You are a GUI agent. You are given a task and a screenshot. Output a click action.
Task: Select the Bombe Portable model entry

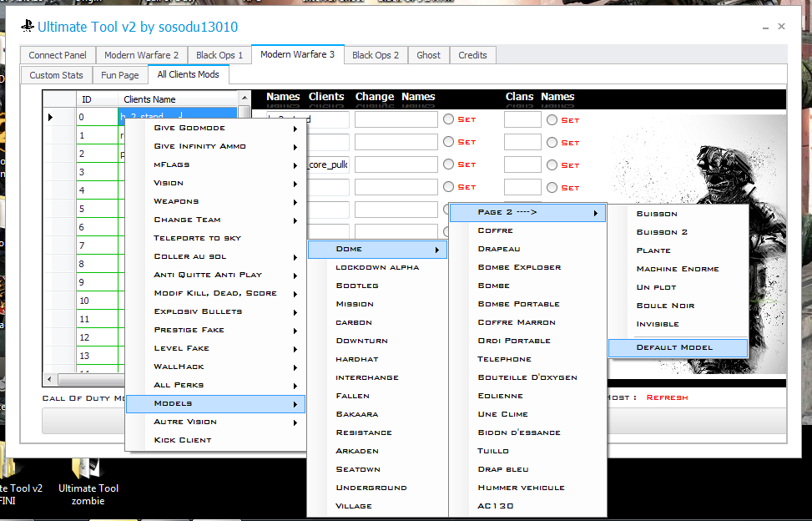[527, 304]
